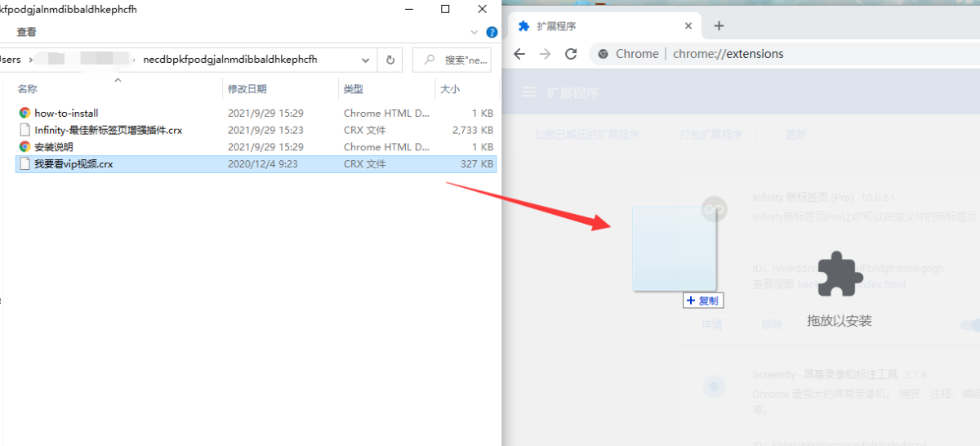
Task: Close the 扩展程序 browser tab
Action: point(688,26)
